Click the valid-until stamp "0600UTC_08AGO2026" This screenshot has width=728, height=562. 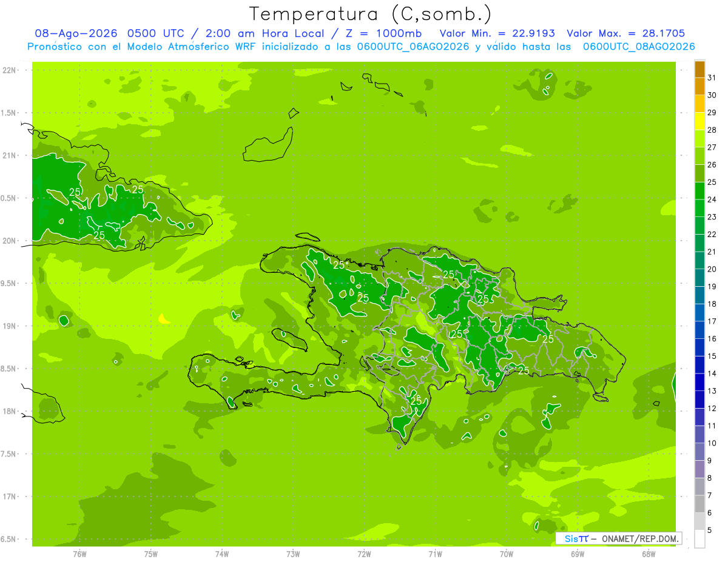pyautogui.click(x=639, y=47)
